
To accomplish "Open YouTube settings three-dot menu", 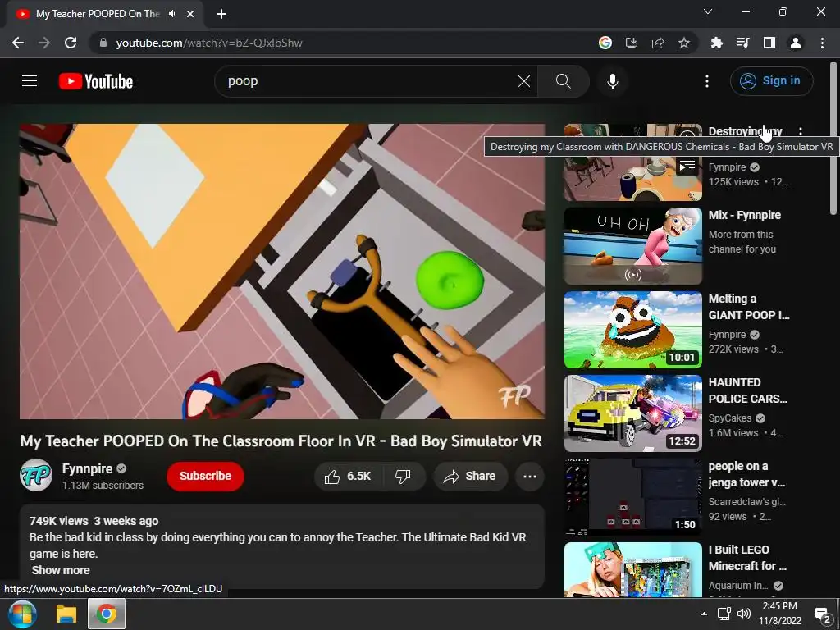I will pos(707,81).
